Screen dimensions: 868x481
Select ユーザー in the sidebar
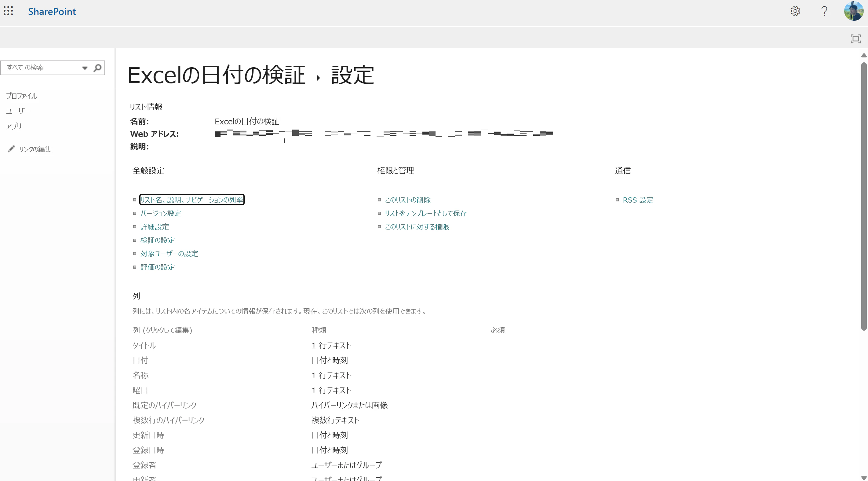pos(18,111)
